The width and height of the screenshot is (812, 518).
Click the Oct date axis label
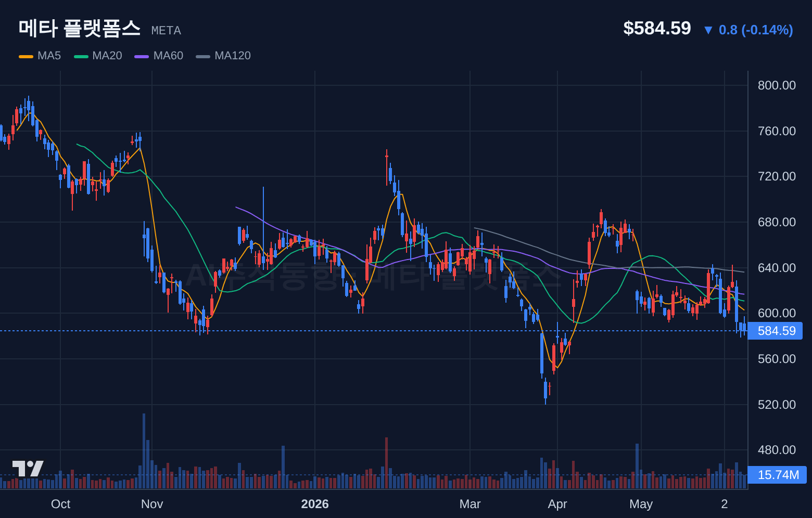[x=60, y=504]
